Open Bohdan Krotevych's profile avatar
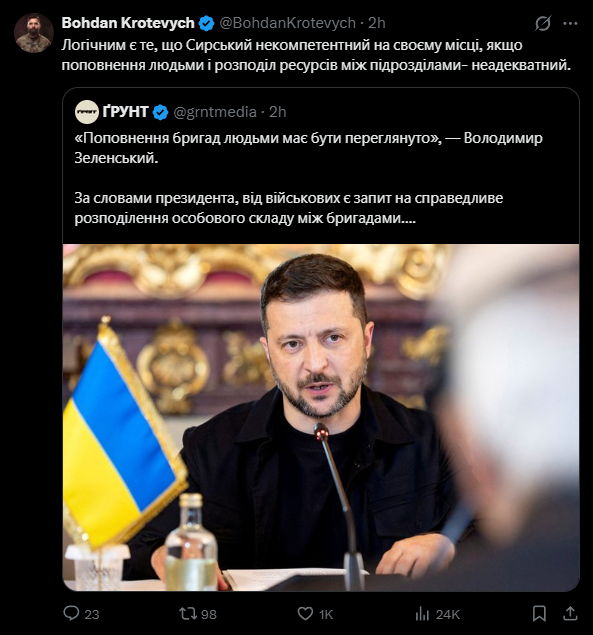 [34, 33]
